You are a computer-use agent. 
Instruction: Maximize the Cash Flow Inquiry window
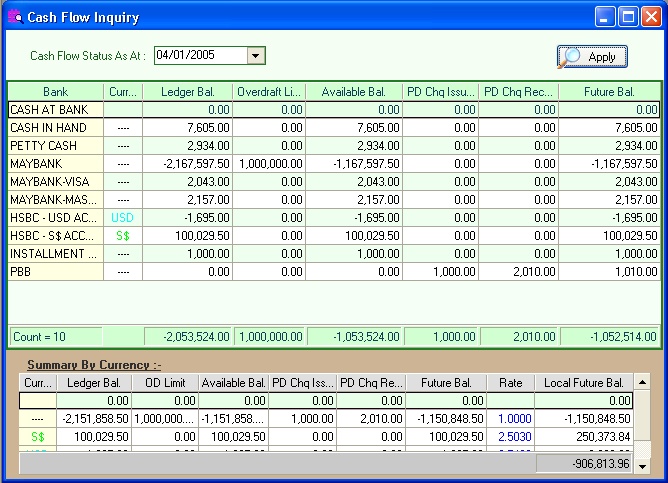[628, 17]
